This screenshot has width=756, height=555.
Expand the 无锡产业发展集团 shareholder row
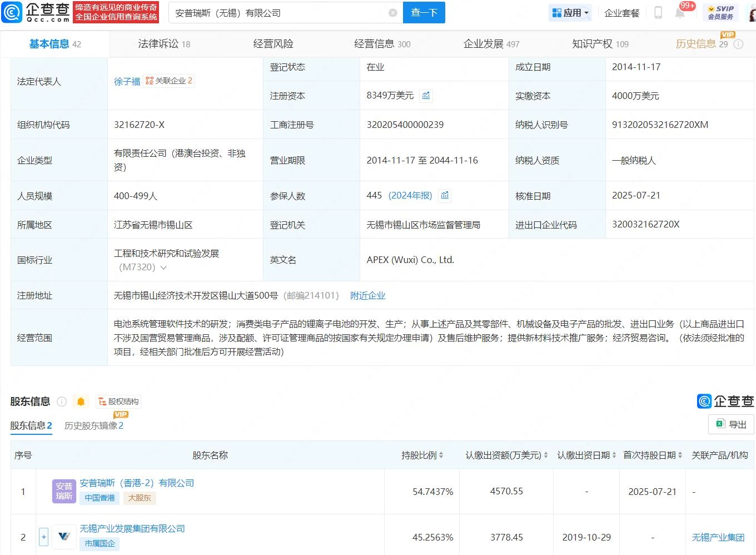tap(43, 536)
